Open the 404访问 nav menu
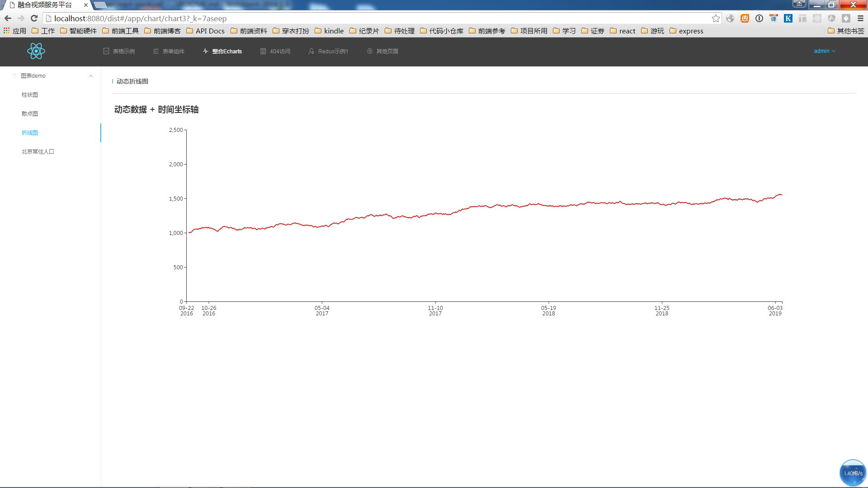Screen dimensions: 868x488 click(x=275, y=52)
